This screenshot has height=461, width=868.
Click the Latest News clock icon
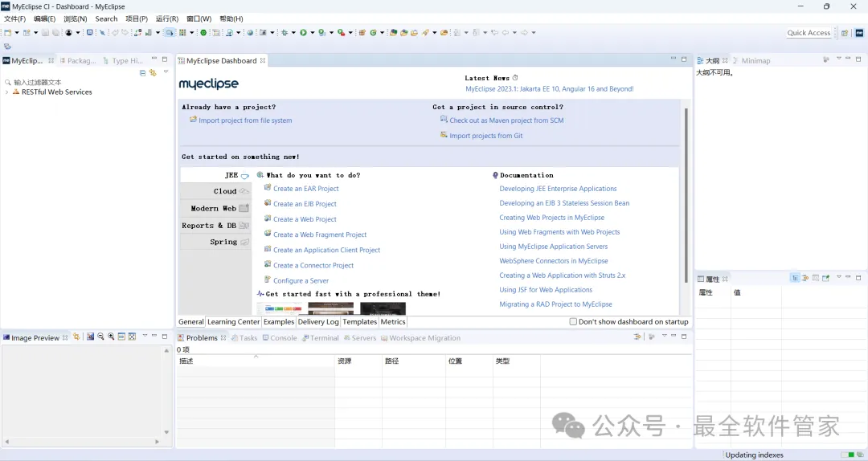[x=515, y=77]
